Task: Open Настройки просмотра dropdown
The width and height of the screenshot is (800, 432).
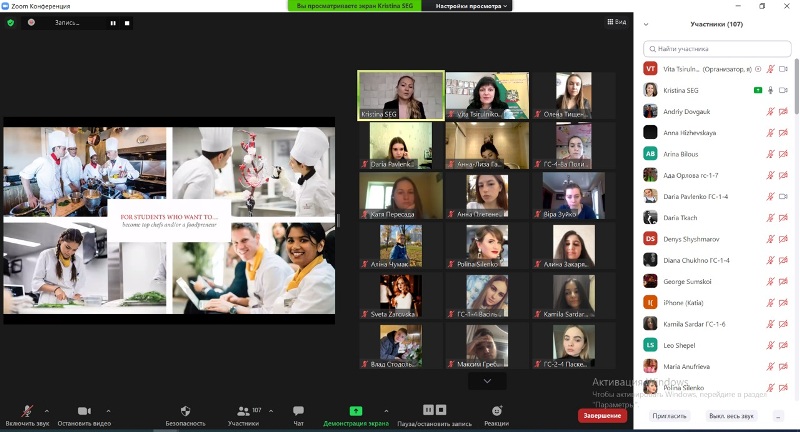Action: pos(471,6)
